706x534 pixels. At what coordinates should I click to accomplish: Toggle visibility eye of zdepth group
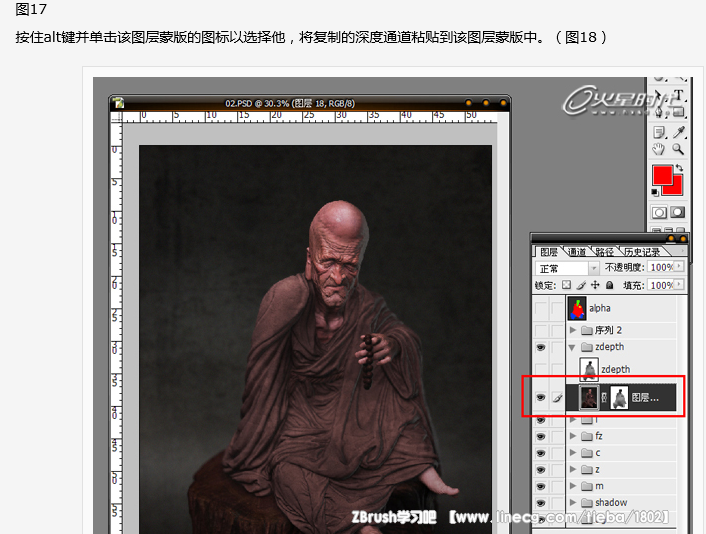tap(541, 347)
